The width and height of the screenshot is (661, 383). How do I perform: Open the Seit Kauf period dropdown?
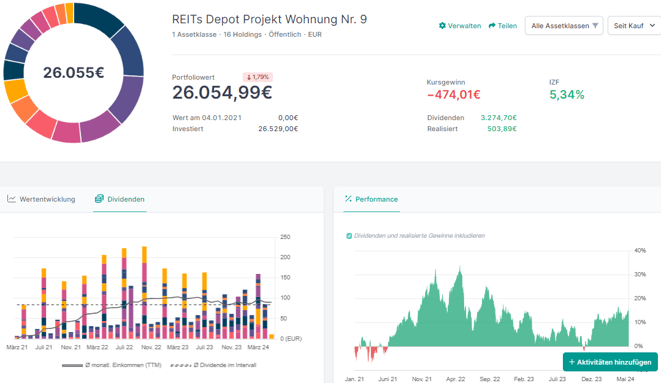(x=634, y=26)
